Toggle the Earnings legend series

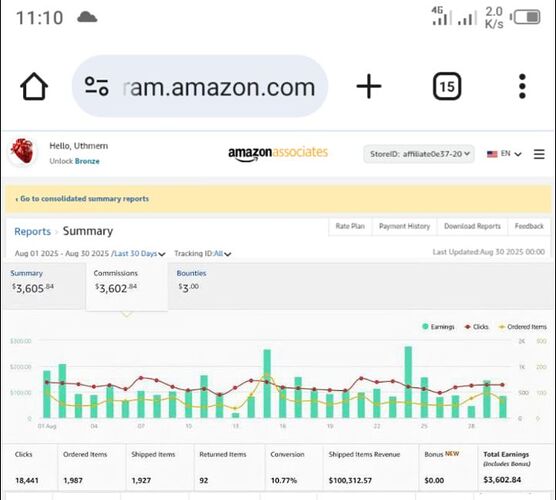point(438,327)
